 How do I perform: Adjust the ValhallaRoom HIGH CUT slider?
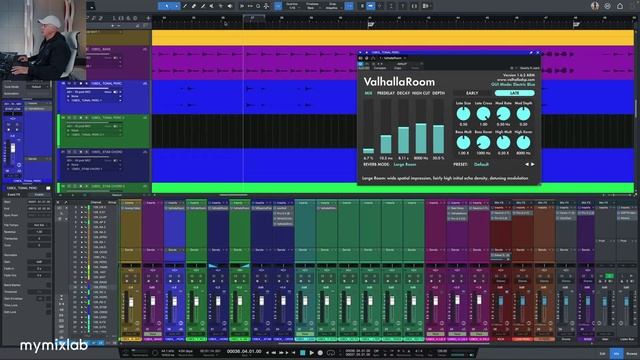(x=421, y=126)
